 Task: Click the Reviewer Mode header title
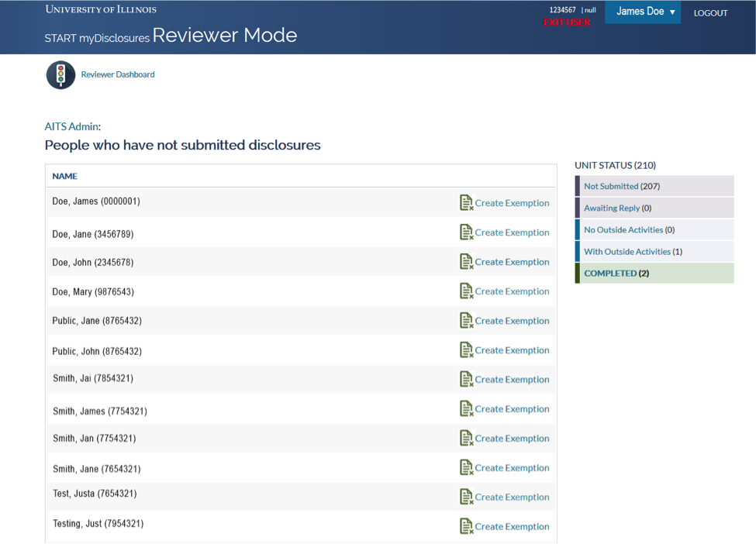225,35
